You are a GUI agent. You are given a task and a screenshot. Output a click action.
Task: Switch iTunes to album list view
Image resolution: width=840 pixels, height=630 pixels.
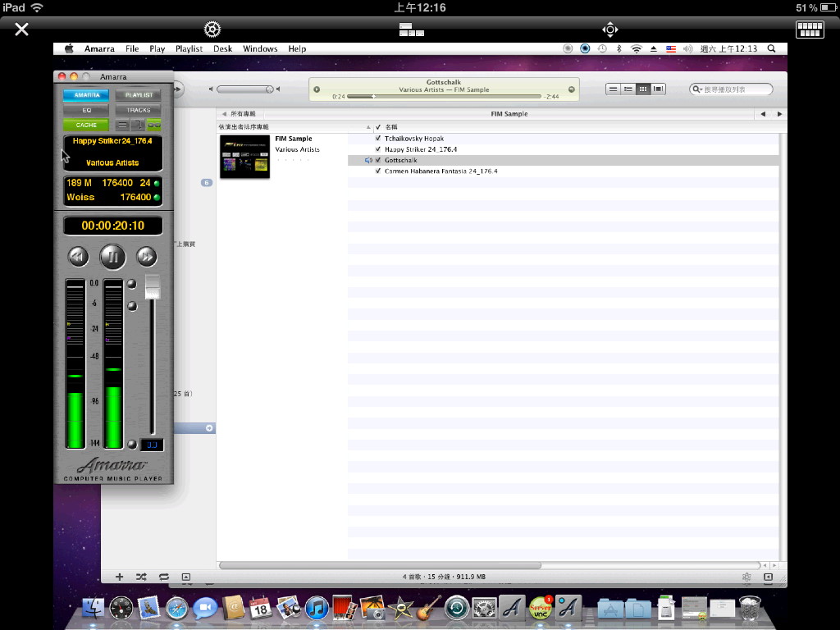[628, 89]
